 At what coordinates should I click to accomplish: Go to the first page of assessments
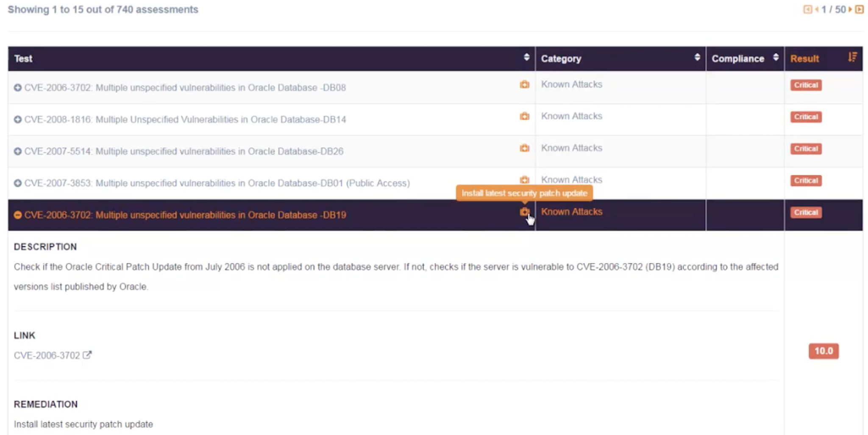tap(807, 9)
